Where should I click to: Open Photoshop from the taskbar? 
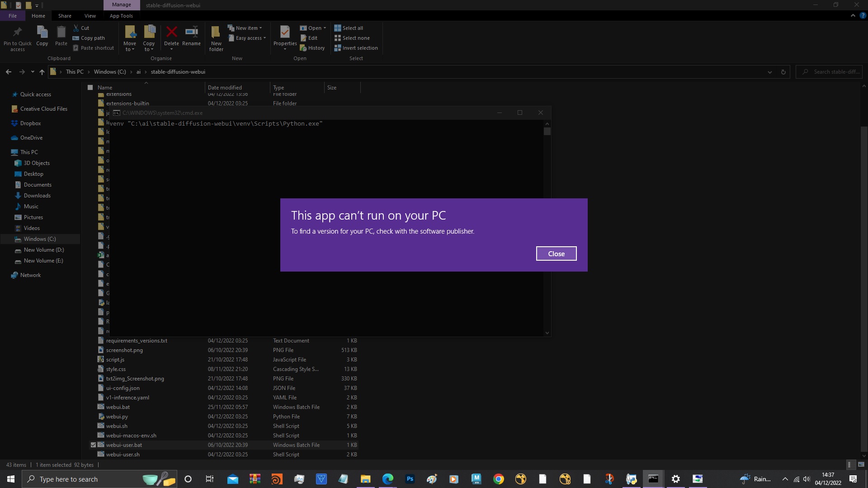point(410,479)
